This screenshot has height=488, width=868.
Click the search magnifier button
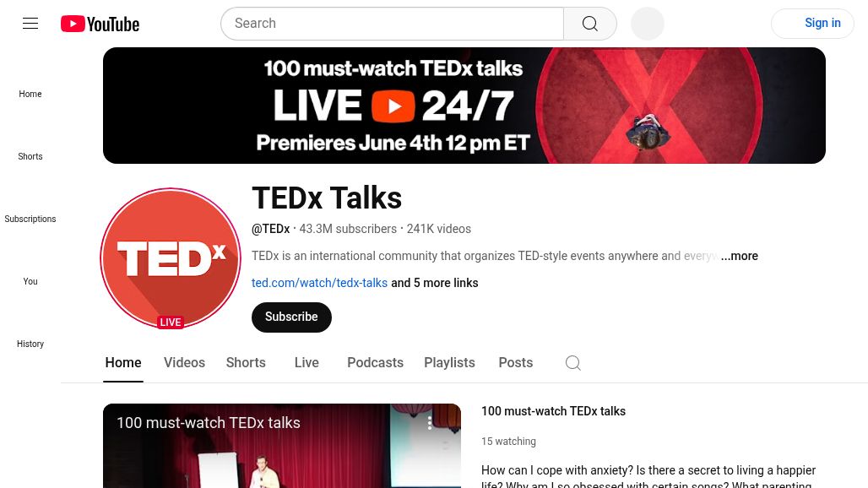590,24
